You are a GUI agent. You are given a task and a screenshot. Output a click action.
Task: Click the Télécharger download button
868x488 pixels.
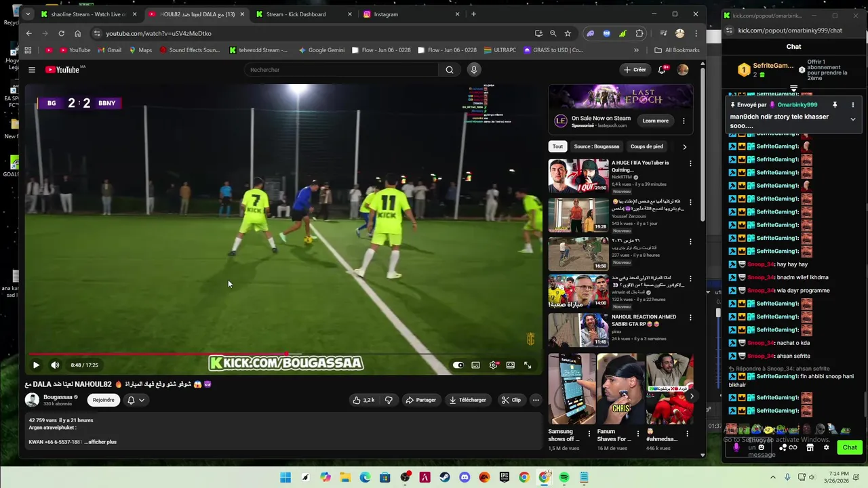coord(467,400)
